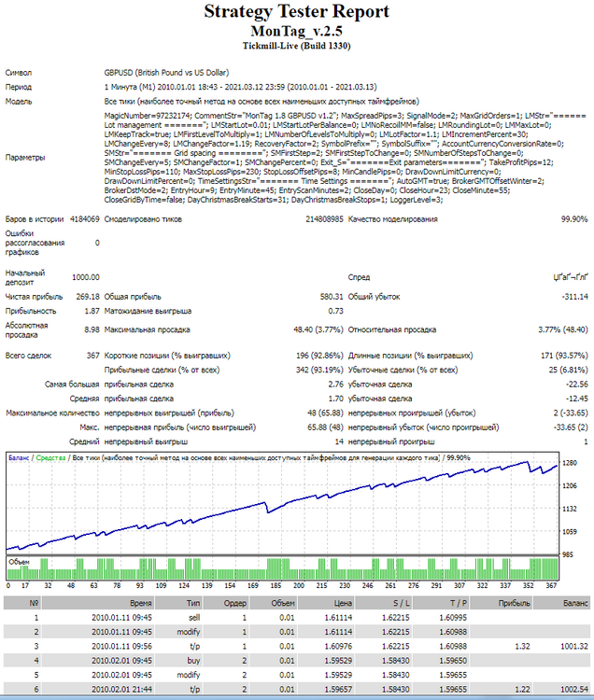Screen dimensions: 594x700
Task: Click consecutive losses value 2 (-33.65)
Action: [x=571, y=413]
